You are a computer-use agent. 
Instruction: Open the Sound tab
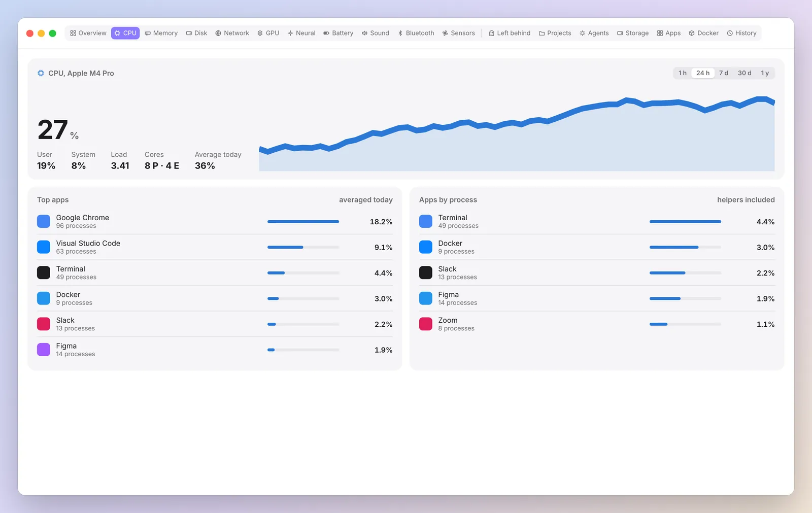point(376,33)
